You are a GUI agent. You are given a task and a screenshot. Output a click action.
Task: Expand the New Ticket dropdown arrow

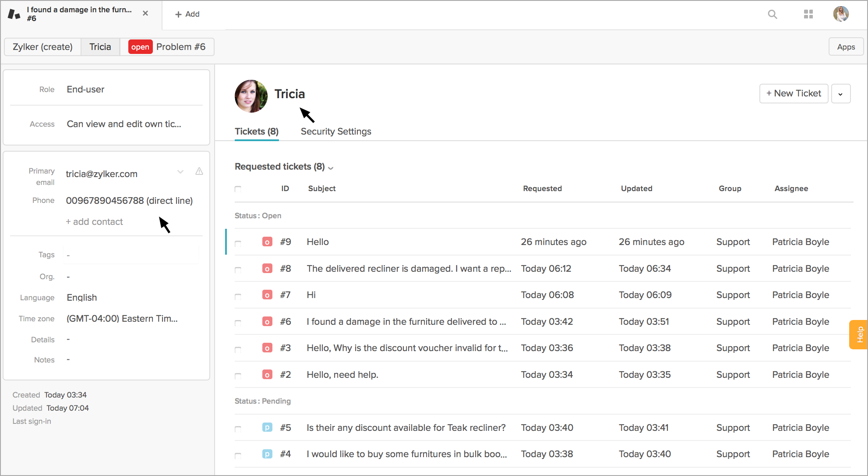pos(840,94)
